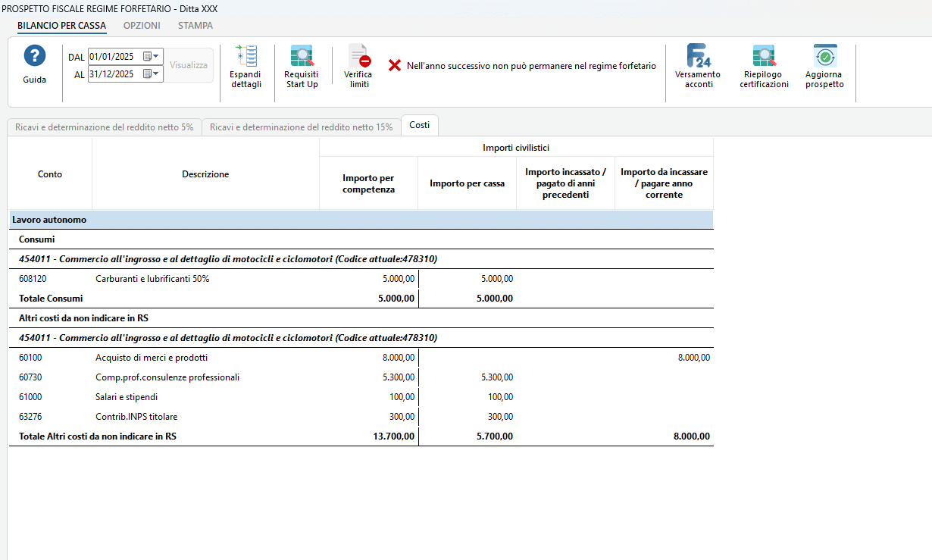Screen dimensions: 932x560
Task: Switch to the OPZIONI menu tab
Action: pyautogui.click(x=142, y=25)
